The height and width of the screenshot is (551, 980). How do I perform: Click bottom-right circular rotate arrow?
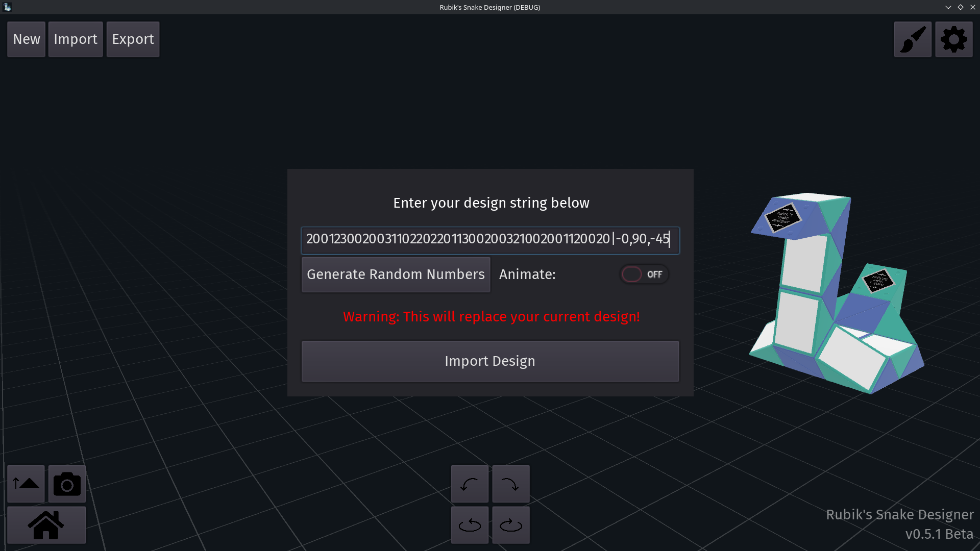coord(510,525)
